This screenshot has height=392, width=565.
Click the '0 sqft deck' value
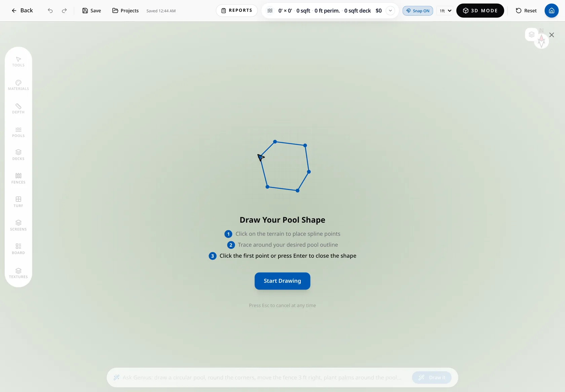click(357, 11)
